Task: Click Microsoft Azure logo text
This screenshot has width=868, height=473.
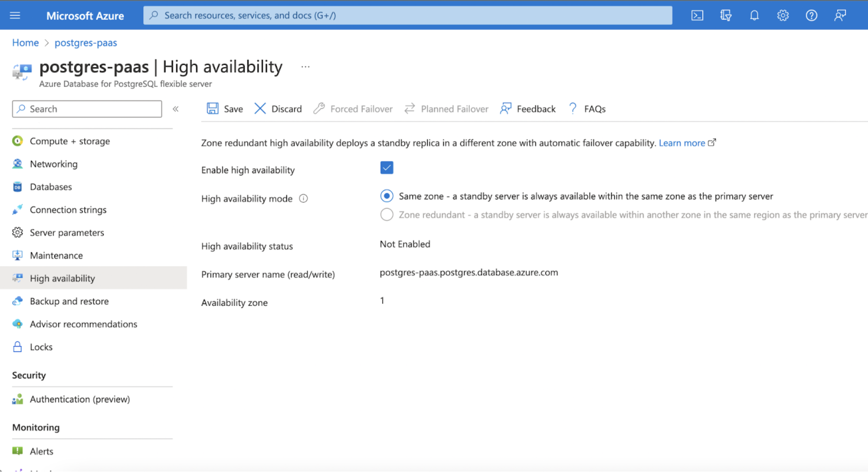Action: point(85,15)
